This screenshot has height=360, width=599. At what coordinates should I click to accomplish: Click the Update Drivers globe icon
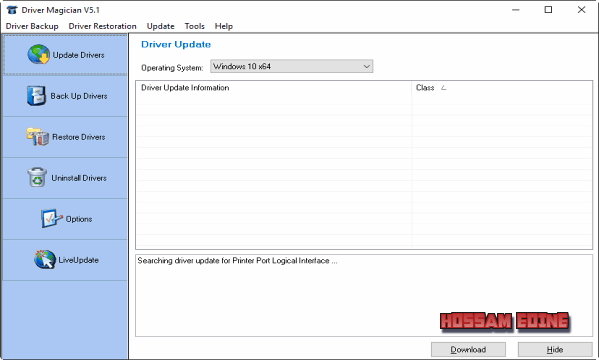38,55
